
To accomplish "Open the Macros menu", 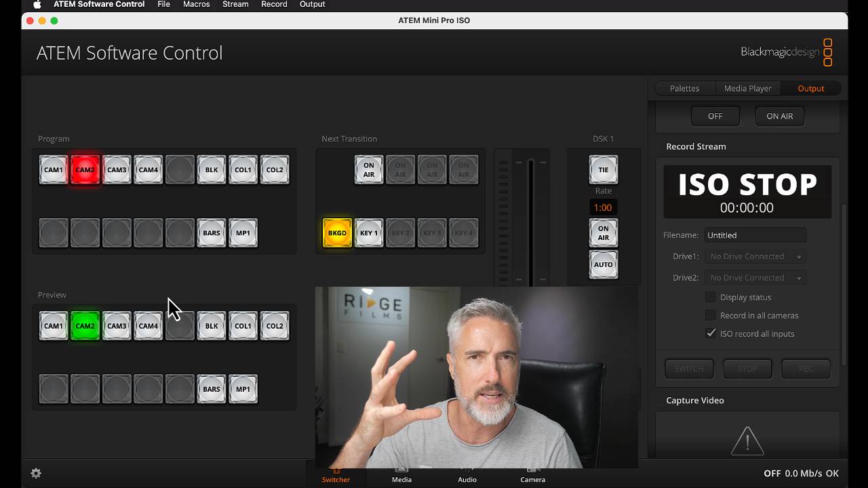I will click(x=196, y=5).
